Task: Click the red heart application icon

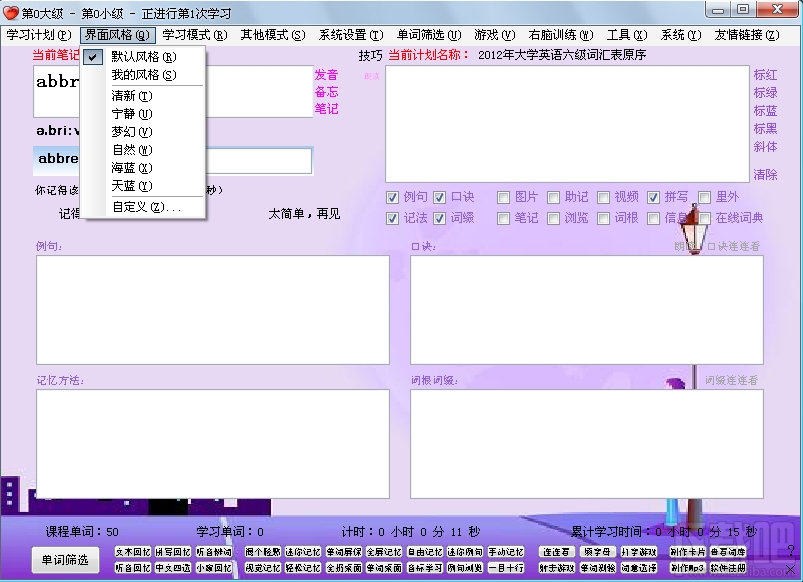Action: point(11,12)
